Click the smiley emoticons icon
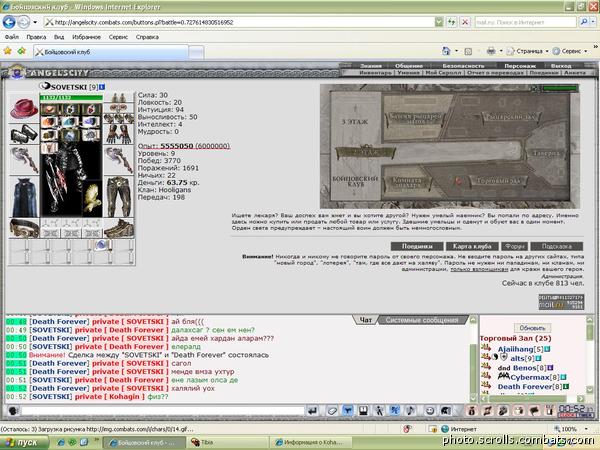Viewport: 600px width, 450px height. [430, 411]
